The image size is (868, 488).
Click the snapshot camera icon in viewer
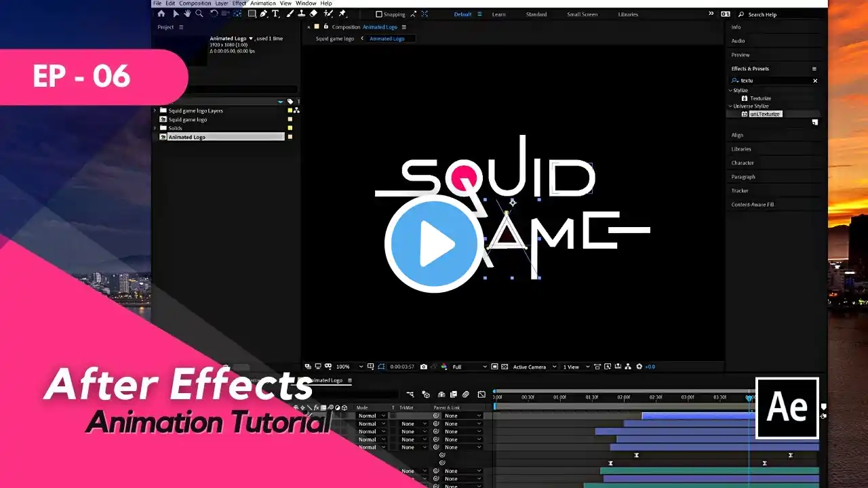424,367
